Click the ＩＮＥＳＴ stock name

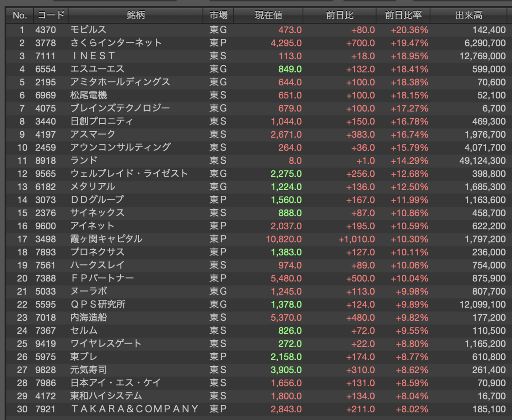coord(93,56)
